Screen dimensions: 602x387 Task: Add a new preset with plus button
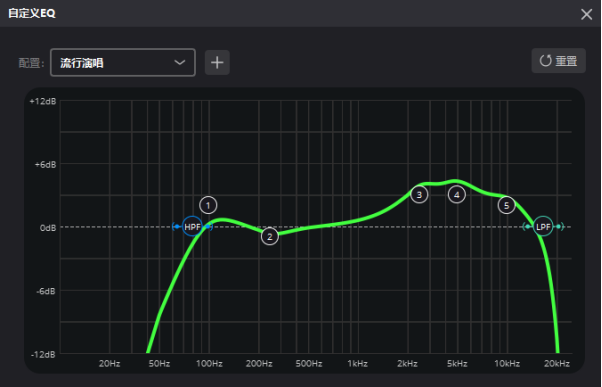(217, 62)
